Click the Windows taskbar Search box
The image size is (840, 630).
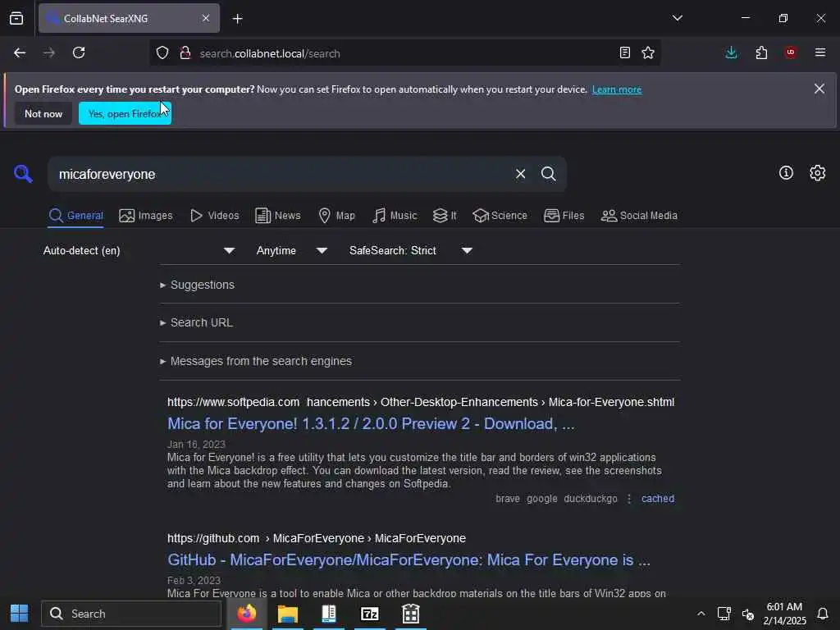click(x=131, y=614)
